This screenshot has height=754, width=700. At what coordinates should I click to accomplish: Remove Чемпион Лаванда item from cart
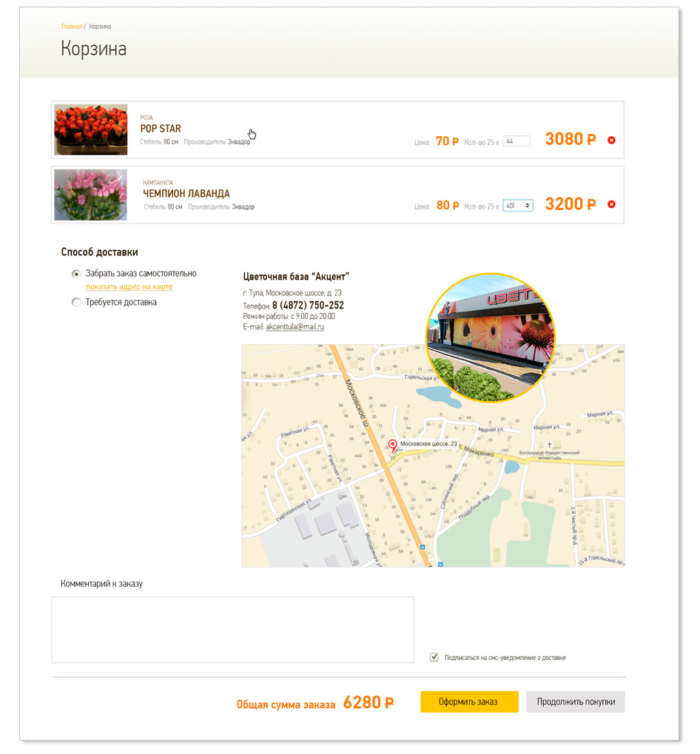pos(611,204)
